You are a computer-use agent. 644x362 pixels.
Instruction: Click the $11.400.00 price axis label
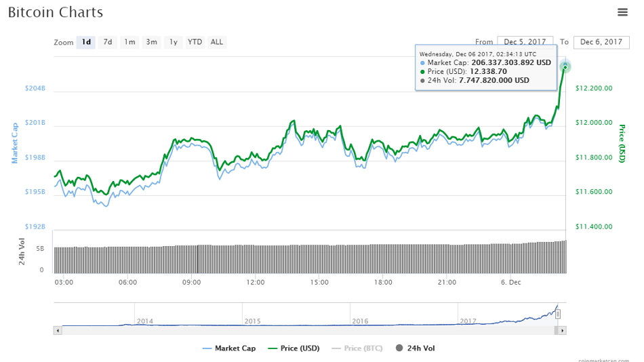pos(594,226)
